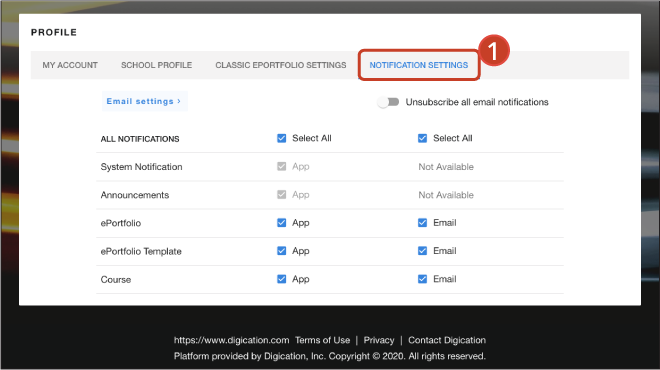660x370 pixels.
Task: Uncheck App for ePortfolio Template
Action: pos(282,251)
